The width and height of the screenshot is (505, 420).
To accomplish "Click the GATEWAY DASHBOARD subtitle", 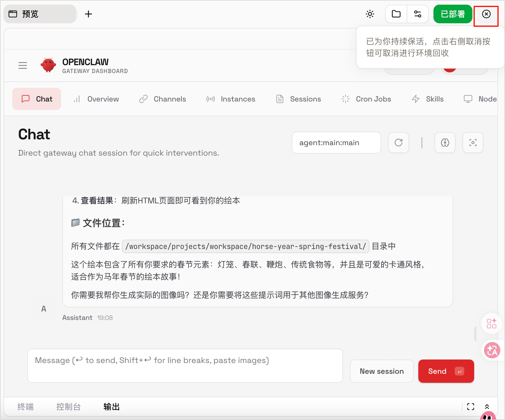I will point(95,71).
